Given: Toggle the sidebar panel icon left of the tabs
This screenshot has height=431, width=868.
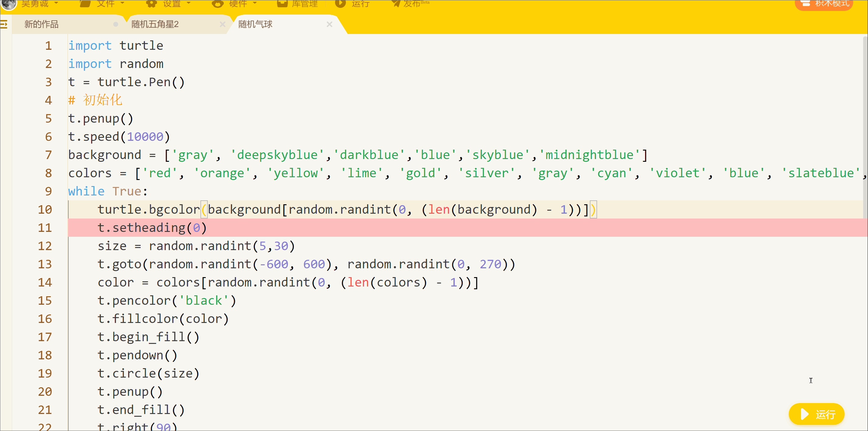Looking at the screenshot, I should [x=4, y=24].
